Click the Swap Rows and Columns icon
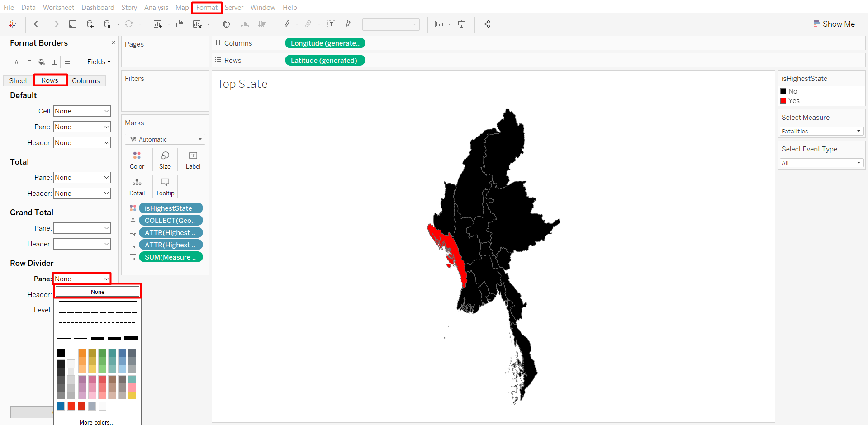Viewport: 868px width, 425px height. pyautogui.click(x=227, y=24)
